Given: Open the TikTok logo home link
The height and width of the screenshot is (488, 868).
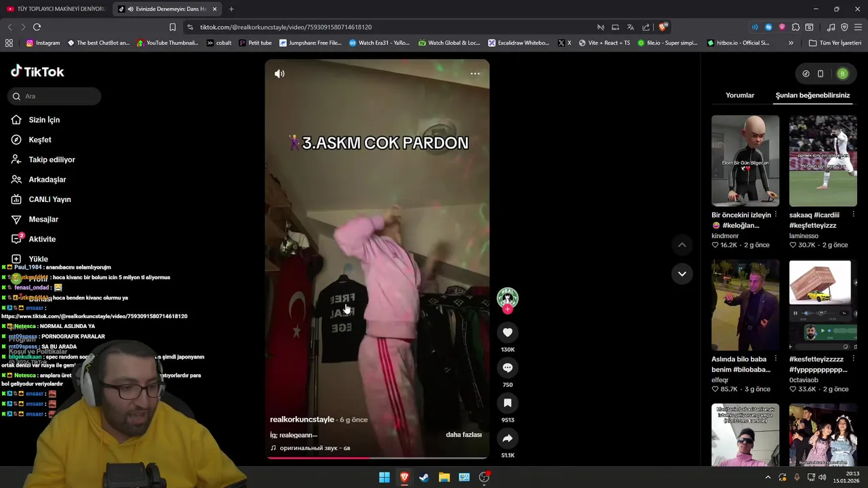Looking at the screenshot, I should coord(37,71).
